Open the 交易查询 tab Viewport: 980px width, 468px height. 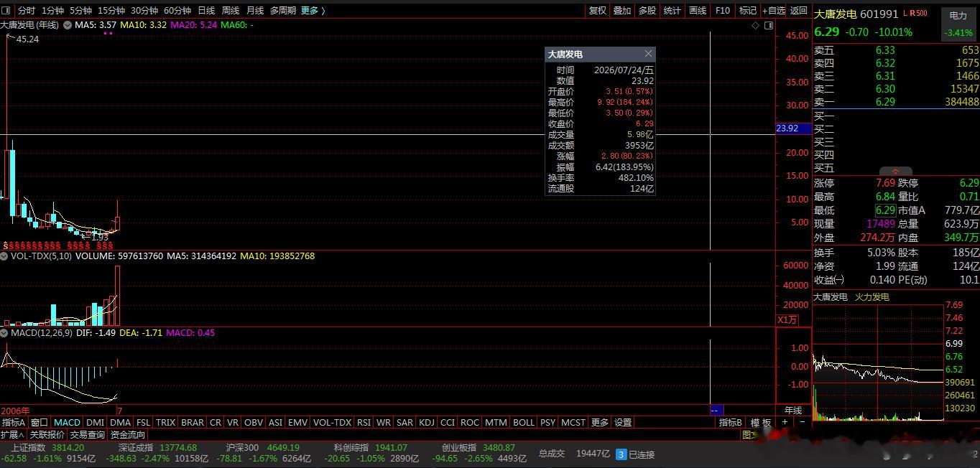click(88, 435)
